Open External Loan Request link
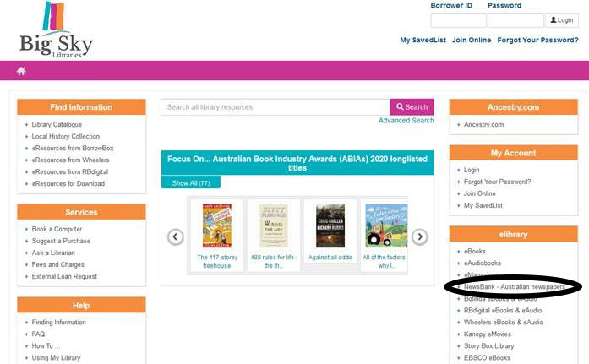The image size is (589, 364). click(x=64, y=276)
